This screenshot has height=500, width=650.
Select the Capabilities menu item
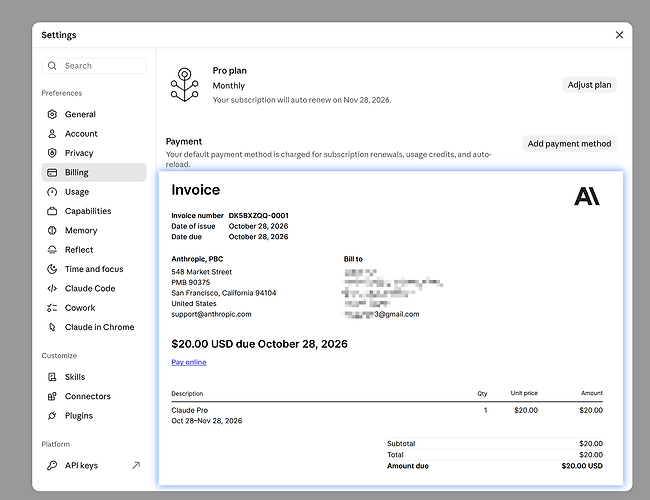[x=94, y=211]
